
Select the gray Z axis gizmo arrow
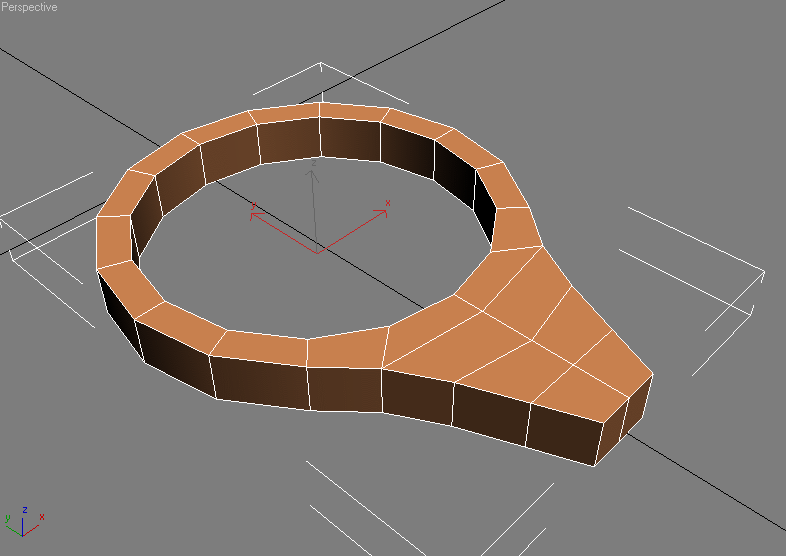pyautogui.click(x=314, y=211)
